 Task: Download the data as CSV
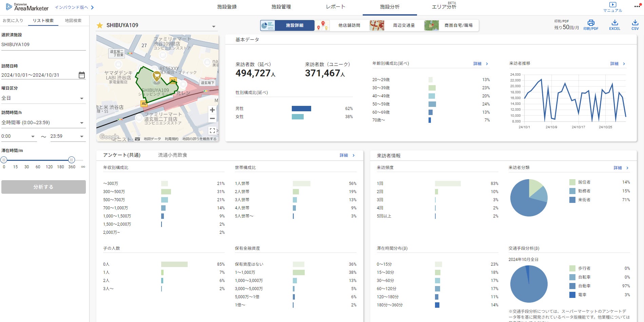click(x=635, y=23)
